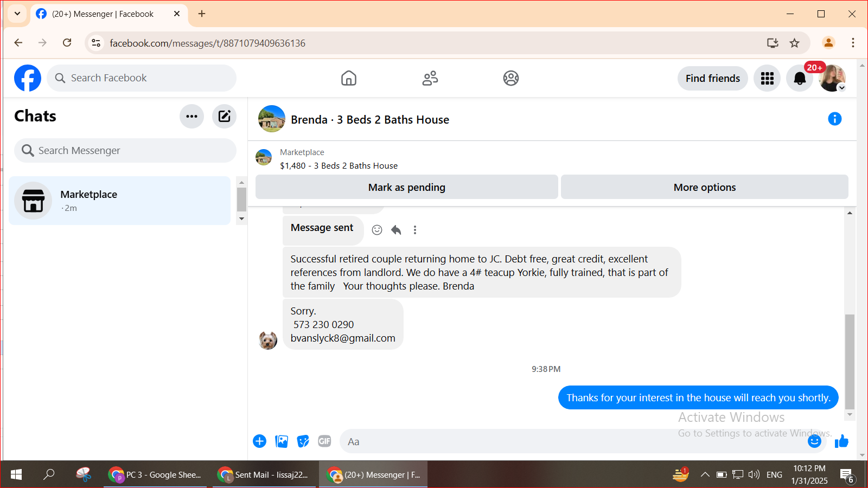
Task: Click the ENG language indicator
Action: click(x=774, y=474)
